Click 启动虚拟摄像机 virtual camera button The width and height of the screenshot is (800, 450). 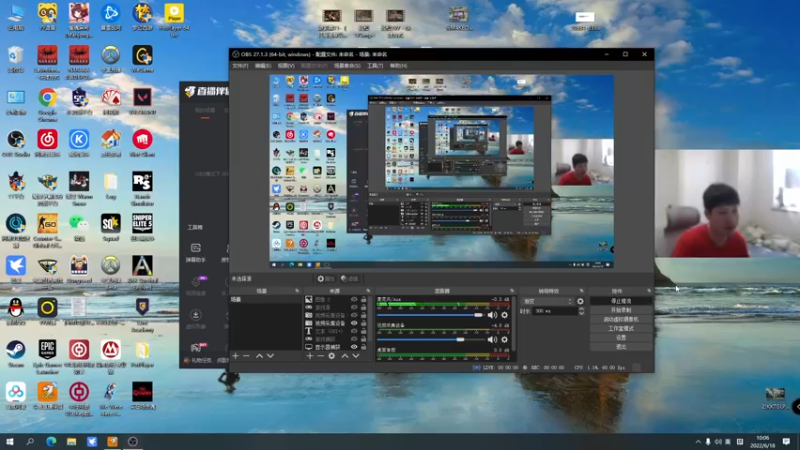tap(621, 319)
